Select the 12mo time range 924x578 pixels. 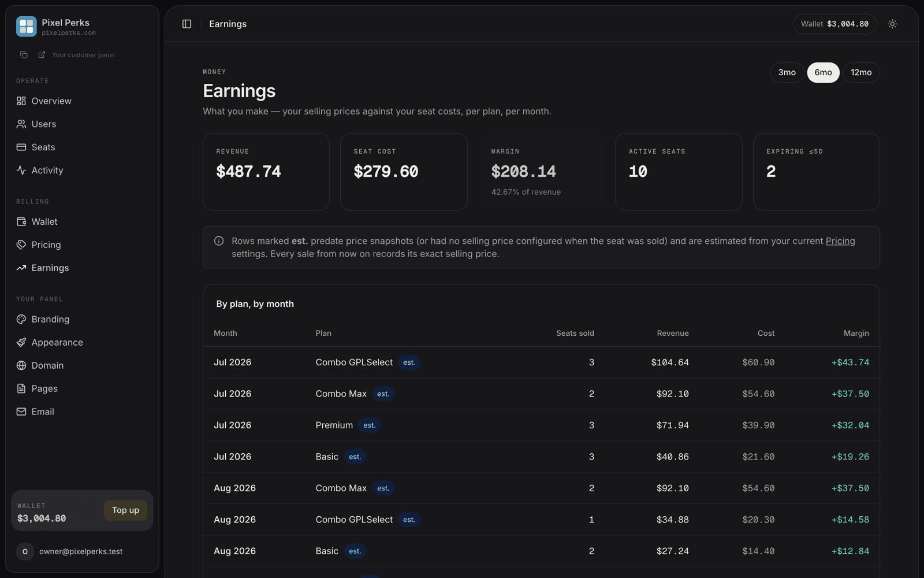point(861,72)
